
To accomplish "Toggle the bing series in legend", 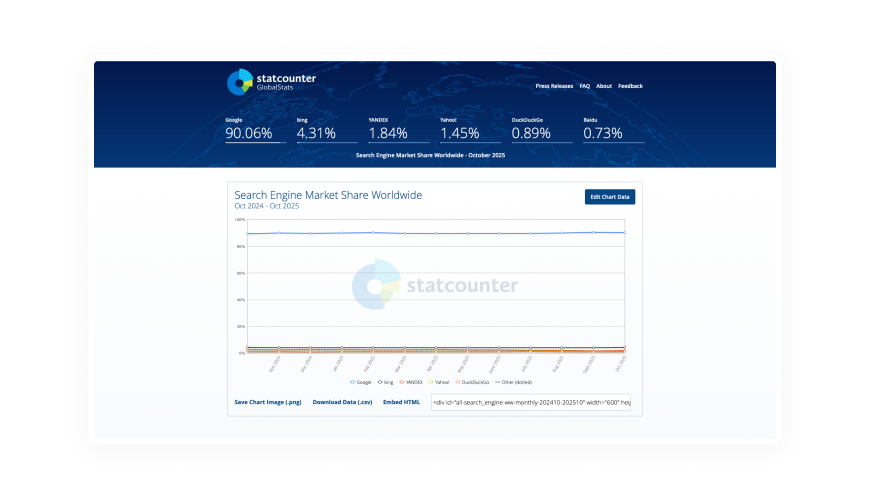I will click(386, 382).
